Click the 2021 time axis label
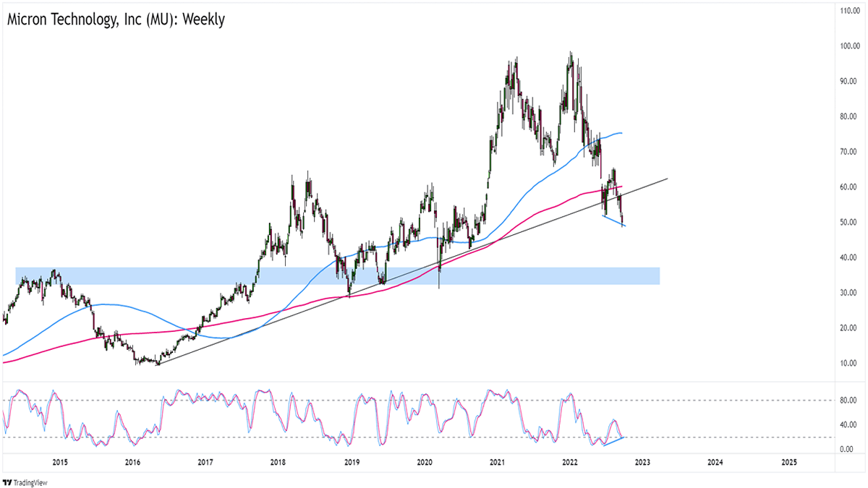Screen dimensions: 868x488 [x=497, y=462]
